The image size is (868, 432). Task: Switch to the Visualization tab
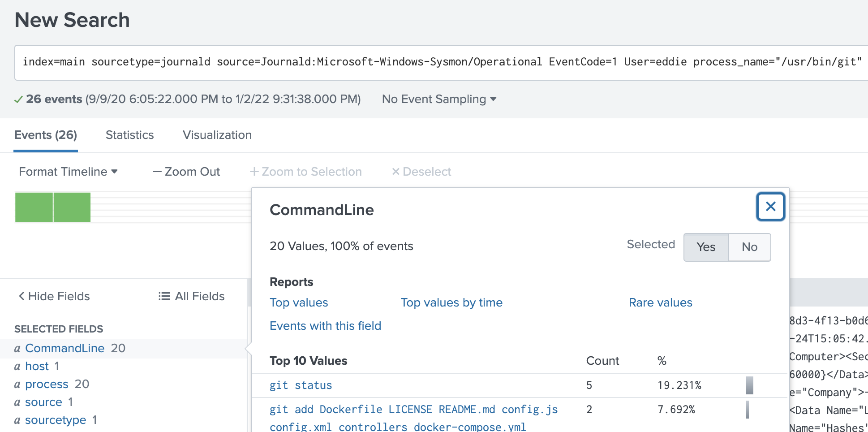pyautogui.click(x=217, y=135)
